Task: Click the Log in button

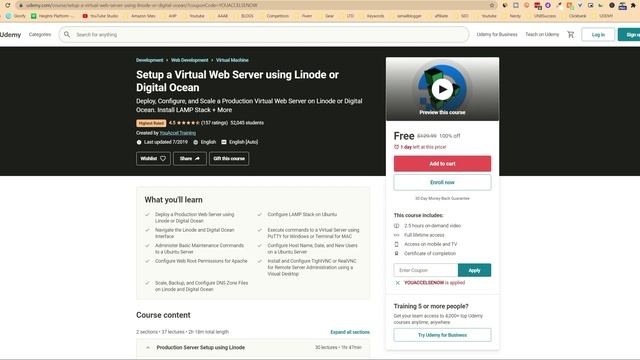Action: pyautogui.click(x=598, y=35)
